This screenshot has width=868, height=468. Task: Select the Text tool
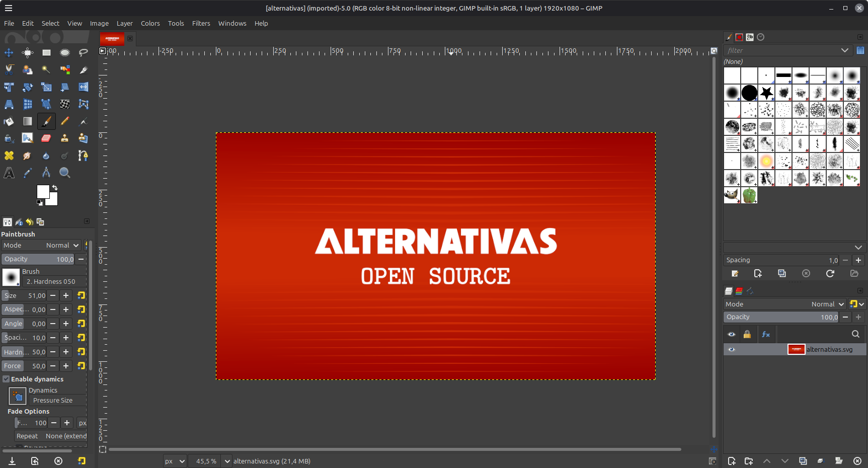(9, 173)
